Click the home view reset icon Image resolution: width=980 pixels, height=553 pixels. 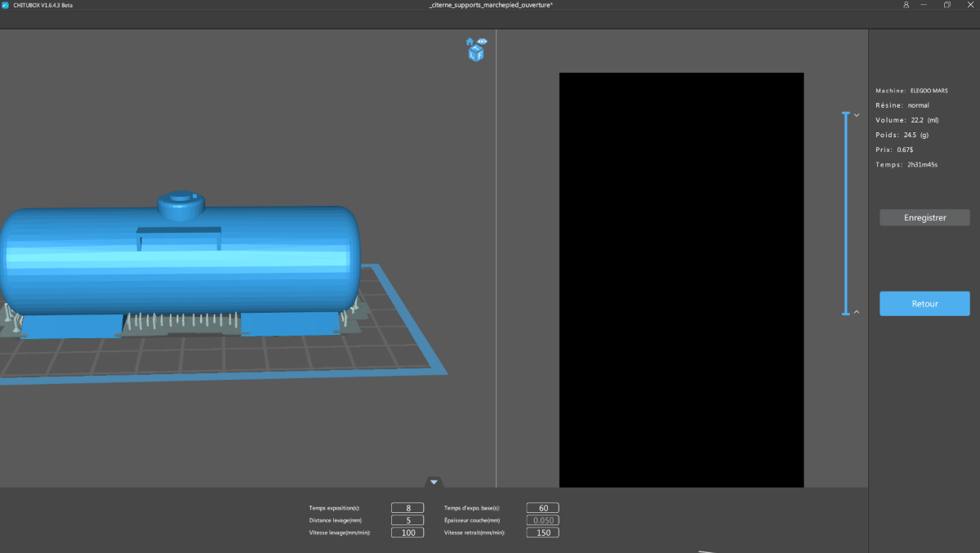tap(470, 41)
